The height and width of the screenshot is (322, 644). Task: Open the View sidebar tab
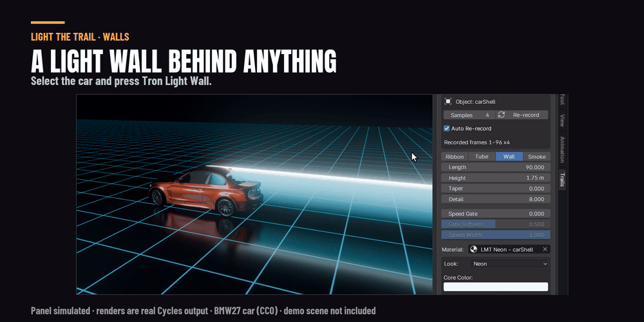click(562, 120)
